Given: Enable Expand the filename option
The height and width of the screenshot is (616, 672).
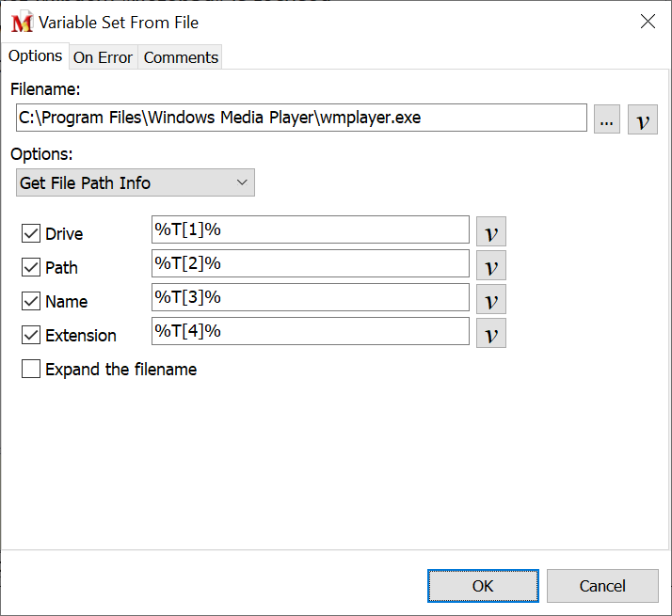Looking at the screenshot, I should click(31, 369).
